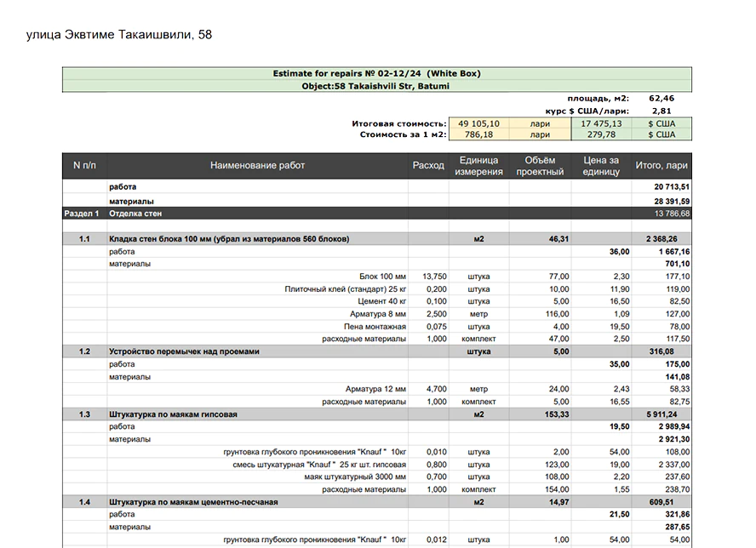Click the 'Единица измерения' column header
Viewport: 756px width, 548px height.
478,166
